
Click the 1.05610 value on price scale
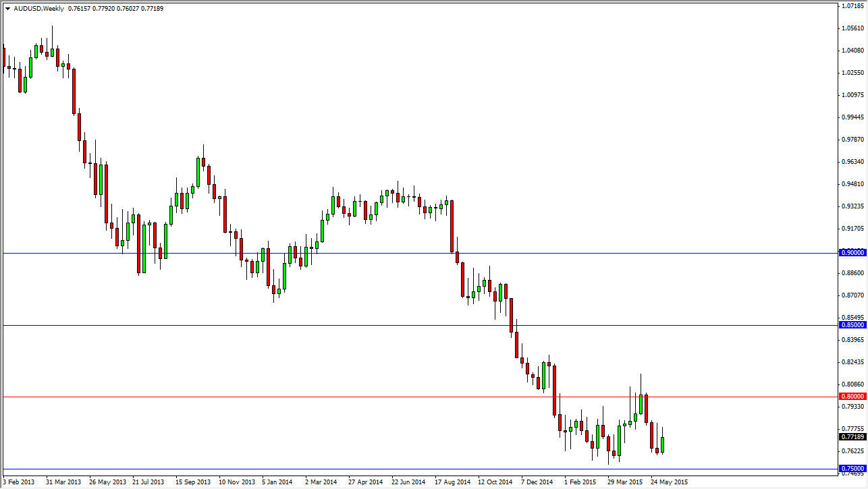853,28
